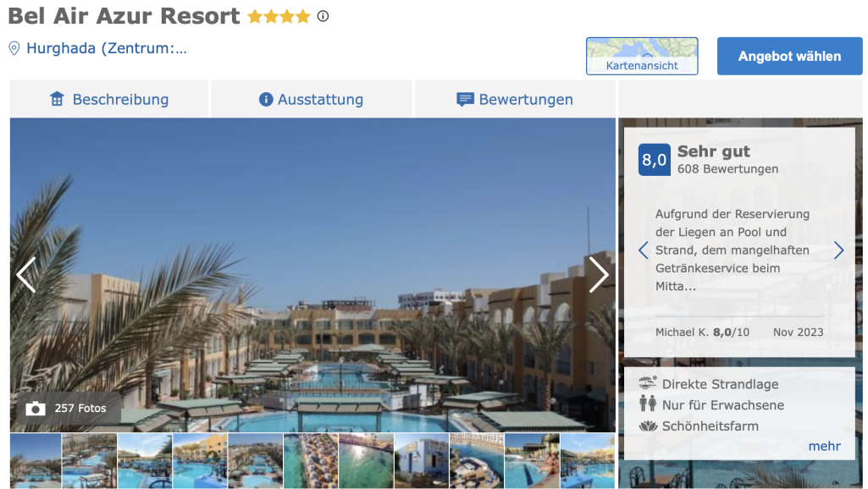Click the Angebot wählen button
This screenshot has height=489, width=868.
[x=789, y=56]
